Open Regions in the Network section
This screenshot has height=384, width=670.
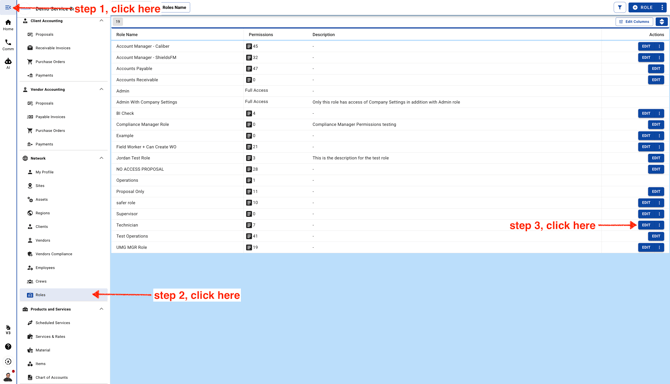(x=42, y=213)
